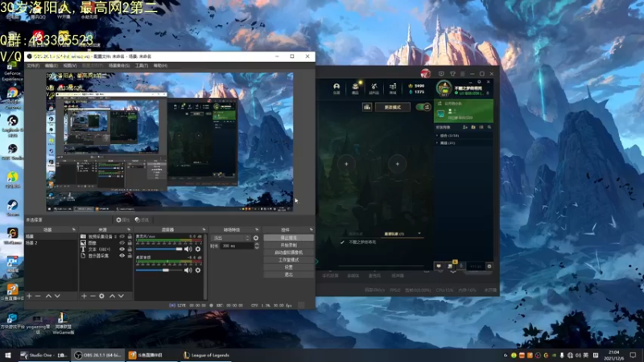The height and width of the screenshot is (362, 644).
Task: Click the 开始录制 button
Action: tap(289, 245)
